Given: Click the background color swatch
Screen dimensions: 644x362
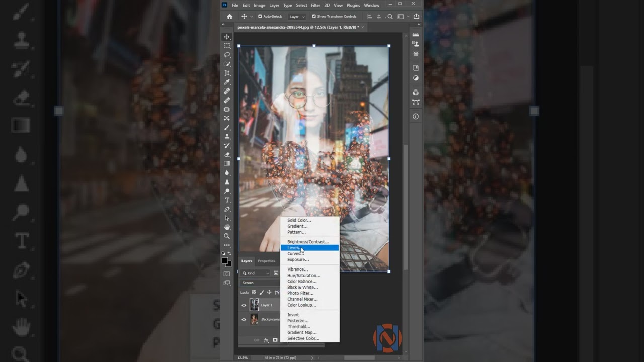Looking at the screenshot, I should (229, 264).
